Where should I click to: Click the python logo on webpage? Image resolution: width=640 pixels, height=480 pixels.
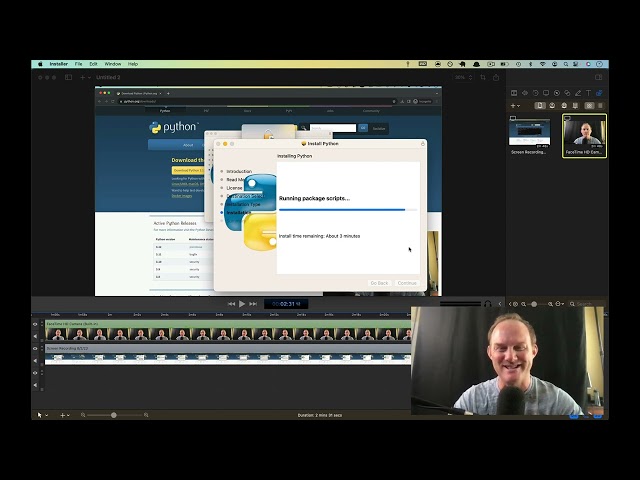173,127
